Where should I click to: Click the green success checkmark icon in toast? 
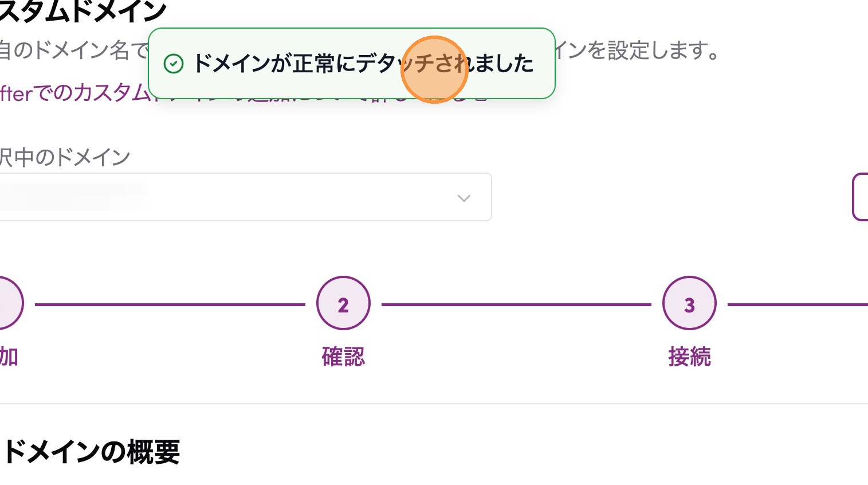(x=174, y=64)
